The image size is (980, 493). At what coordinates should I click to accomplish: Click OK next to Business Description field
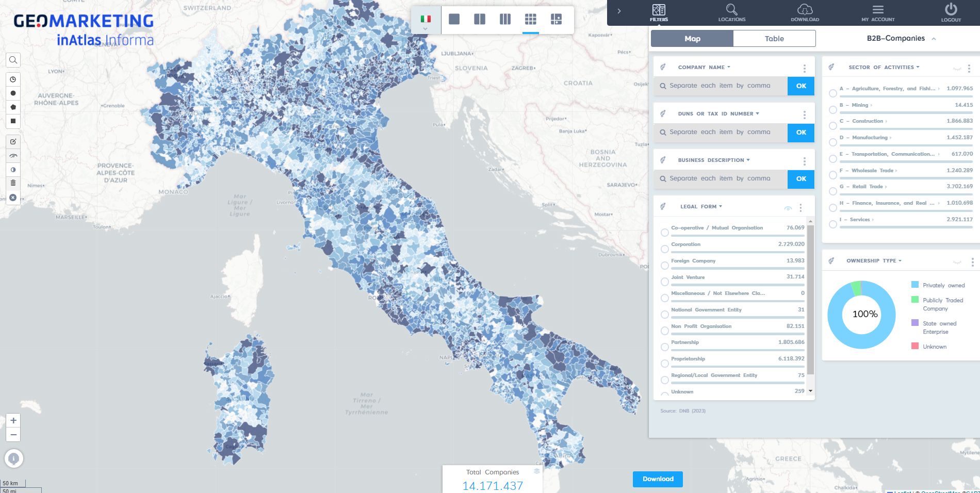(x=801, y=179)
